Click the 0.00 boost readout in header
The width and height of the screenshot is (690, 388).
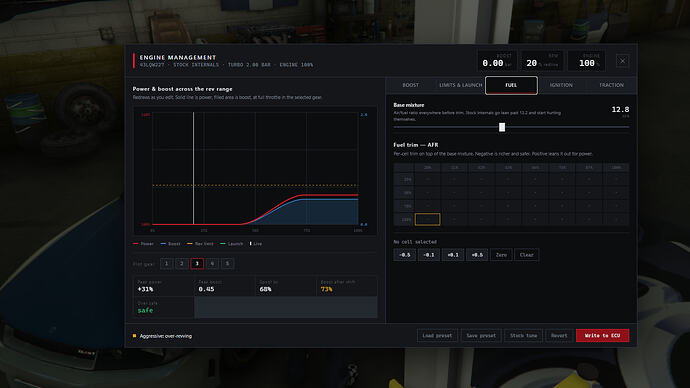point(492,63)
